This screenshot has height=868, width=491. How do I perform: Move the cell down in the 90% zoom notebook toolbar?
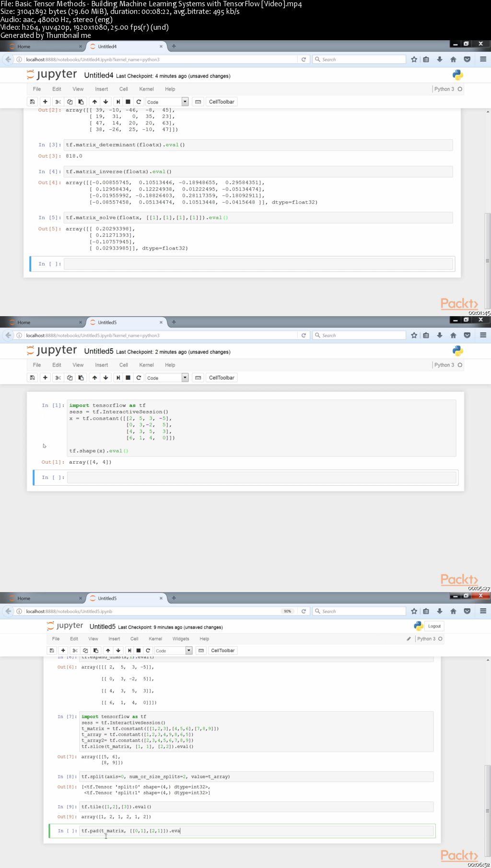tap(118, 651)
